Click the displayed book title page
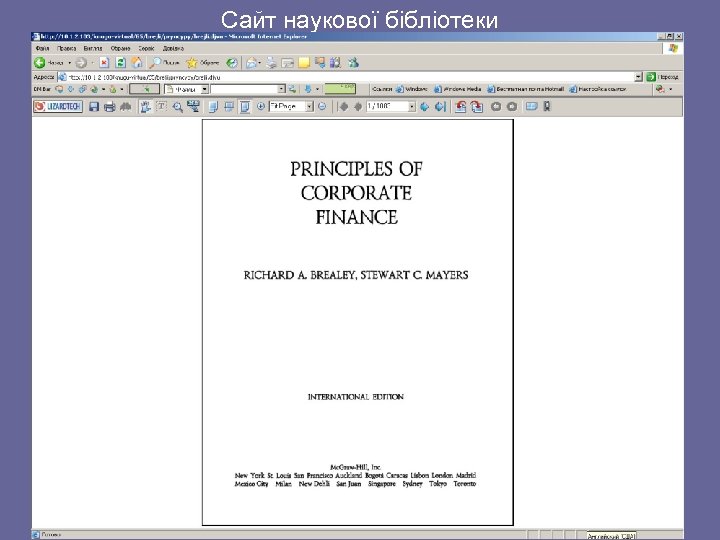720x540 pixels. (358, 322)
